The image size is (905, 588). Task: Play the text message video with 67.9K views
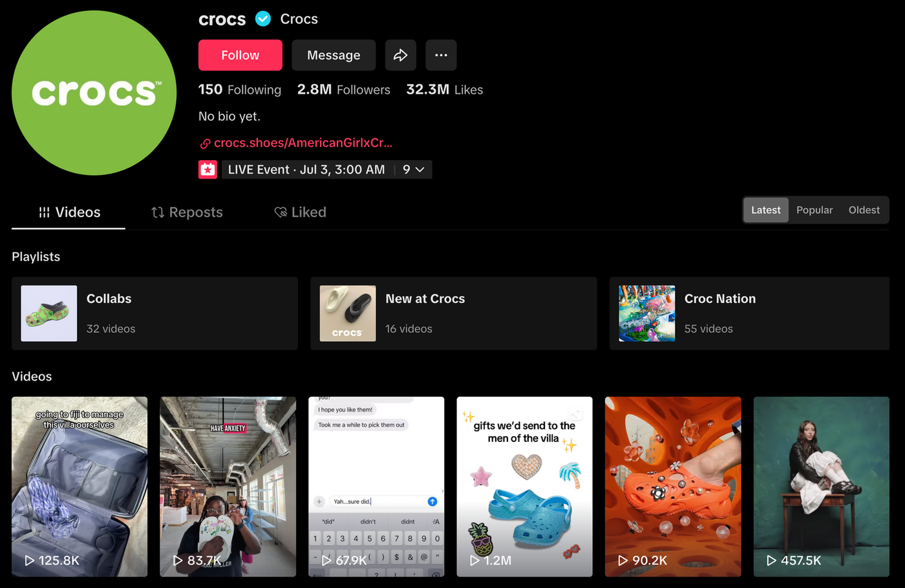[376, 487]
